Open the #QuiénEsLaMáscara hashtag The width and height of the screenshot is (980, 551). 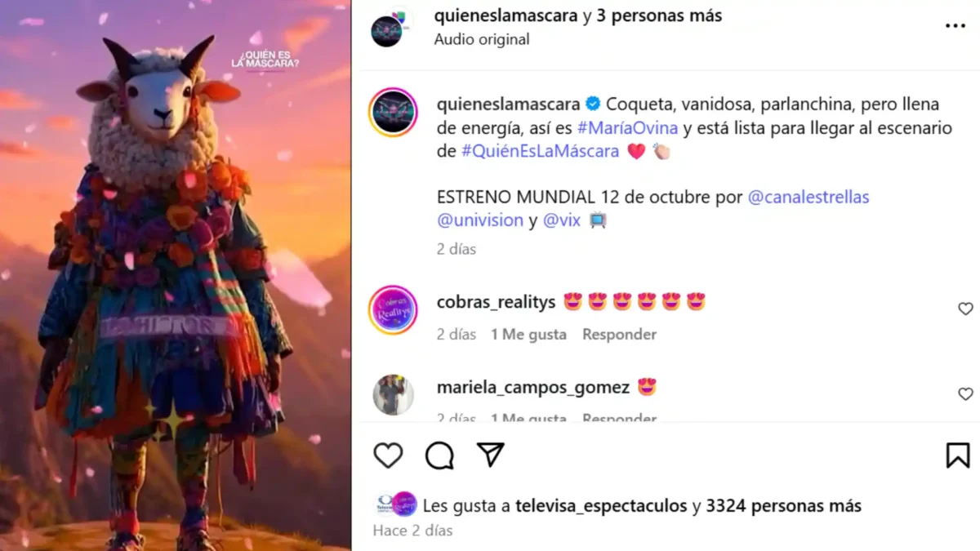pos(541,151)
